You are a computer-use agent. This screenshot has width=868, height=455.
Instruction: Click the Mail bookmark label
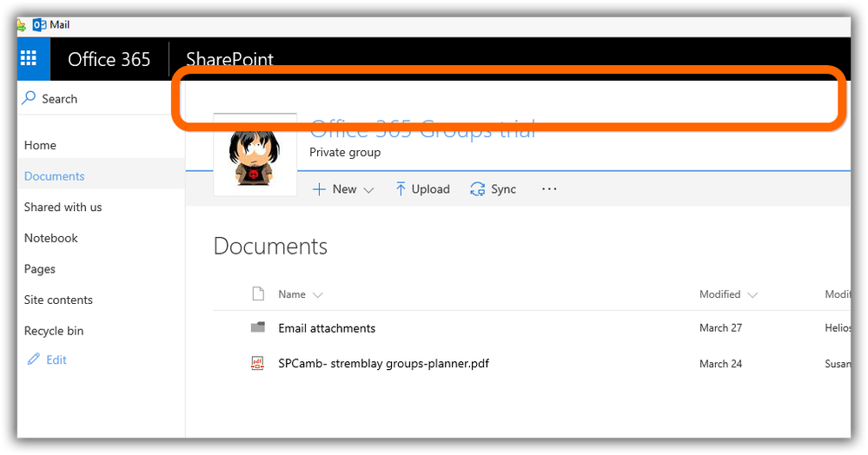tap(60, 25)
